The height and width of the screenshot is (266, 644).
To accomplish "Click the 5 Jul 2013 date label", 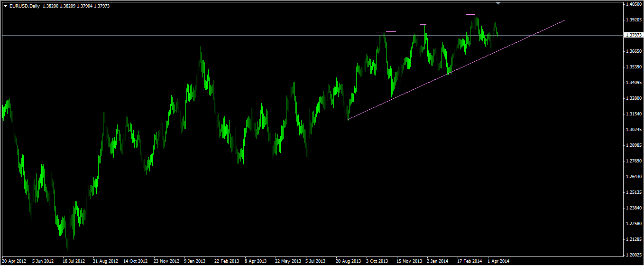I will click(x=316, y=261).
